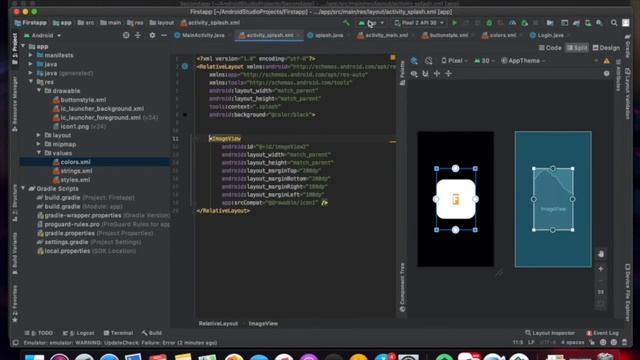Click the design surface select icon
The width and height of the screenshot is (640, 360).
point(414,61)
